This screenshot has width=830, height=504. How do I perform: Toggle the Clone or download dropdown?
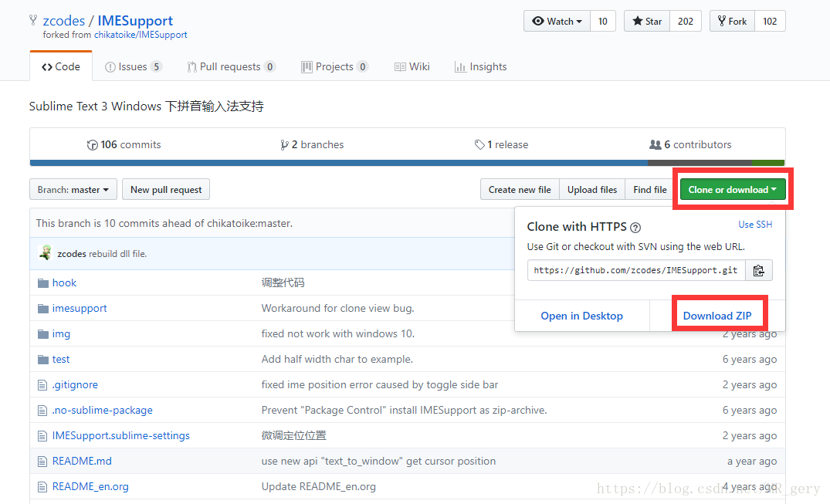click(733, 190)
